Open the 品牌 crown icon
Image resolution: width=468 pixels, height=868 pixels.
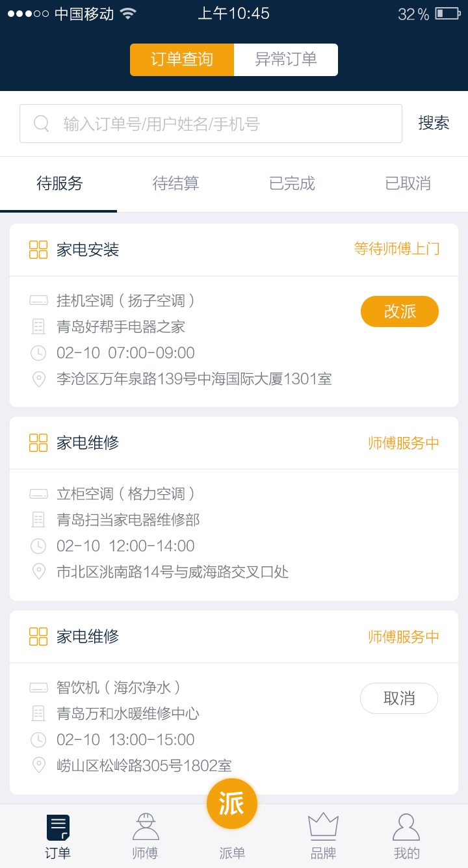click(x=323, y=826)
